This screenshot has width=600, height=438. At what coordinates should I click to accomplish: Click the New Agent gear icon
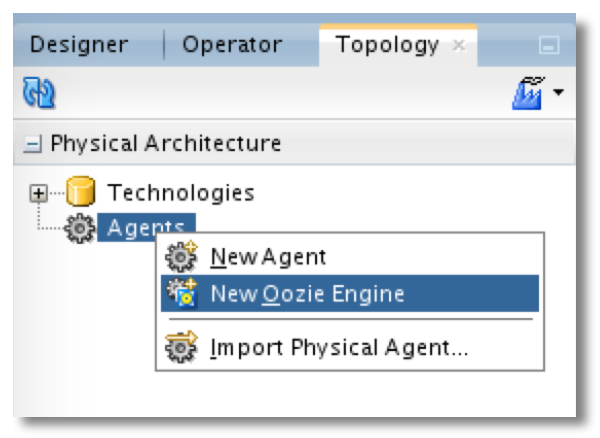coord(181,256)
